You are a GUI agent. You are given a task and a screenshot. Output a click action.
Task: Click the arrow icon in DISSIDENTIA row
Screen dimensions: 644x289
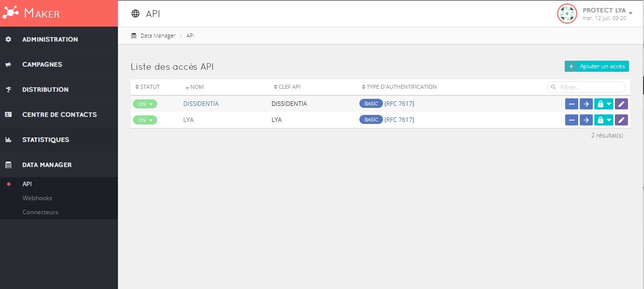[x=586, y=104]
